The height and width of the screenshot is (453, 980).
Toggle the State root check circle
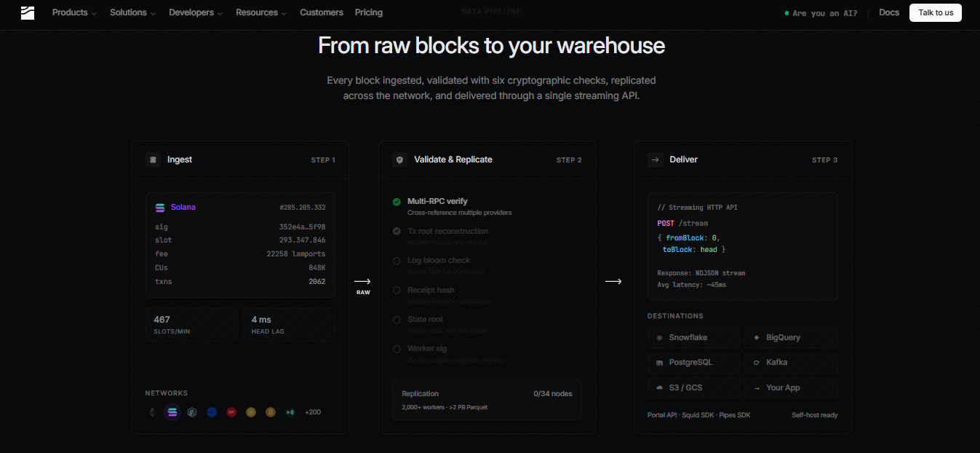pyautogui.click(x=397, y=320)
